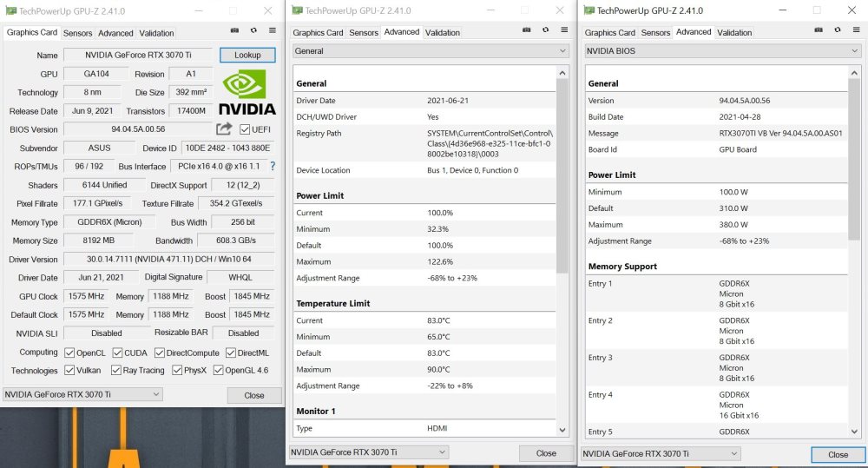Click the GPU Name field
Screen dimensions: 868x468
click(138, 55)
